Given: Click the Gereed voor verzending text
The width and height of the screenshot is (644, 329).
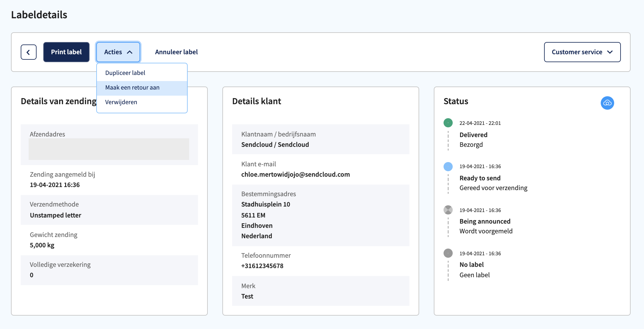Looking at the screenshot, I should 494,188.
